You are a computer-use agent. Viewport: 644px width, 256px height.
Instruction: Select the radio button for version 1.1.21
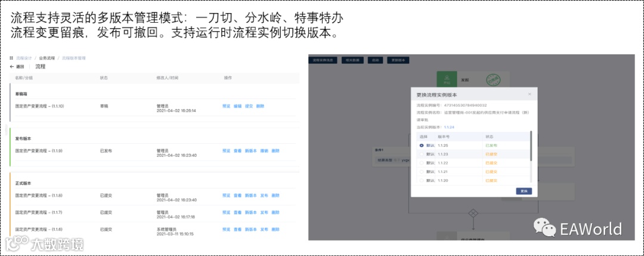click(x=422, y=171)
